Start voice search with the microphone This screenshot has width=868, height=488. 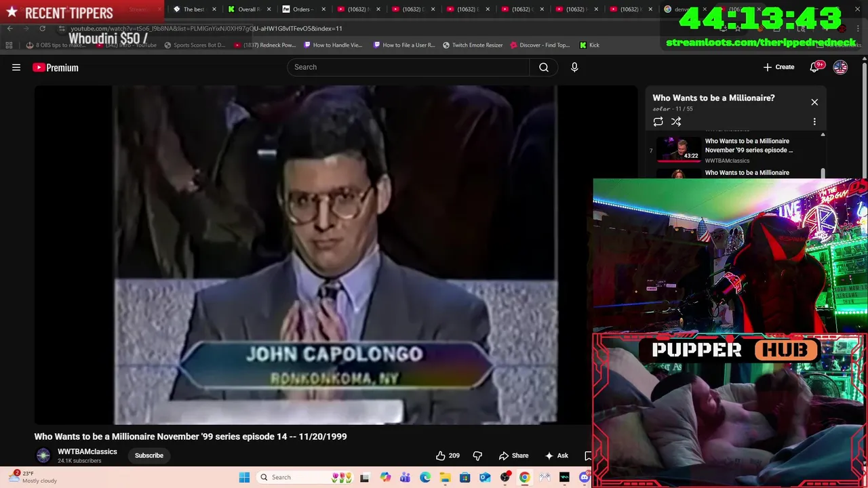click(574, 67)
